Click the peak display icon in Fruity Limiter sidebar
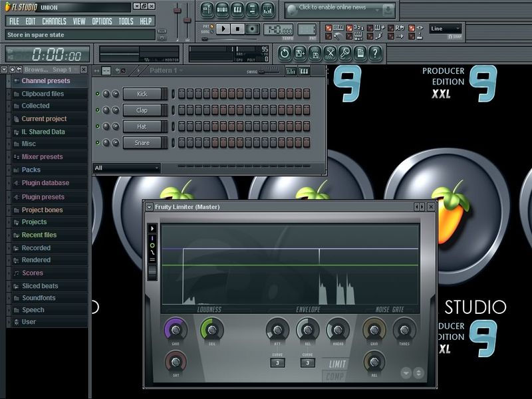Viewport: 532px width, 399px height. [x=152, y=238]
